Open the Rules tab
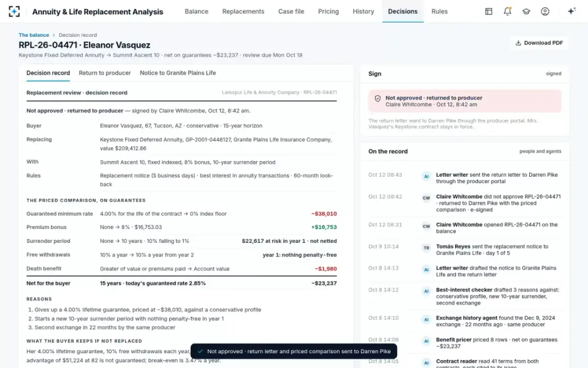This screenshot has height=368, width=588. pos(440,11)
